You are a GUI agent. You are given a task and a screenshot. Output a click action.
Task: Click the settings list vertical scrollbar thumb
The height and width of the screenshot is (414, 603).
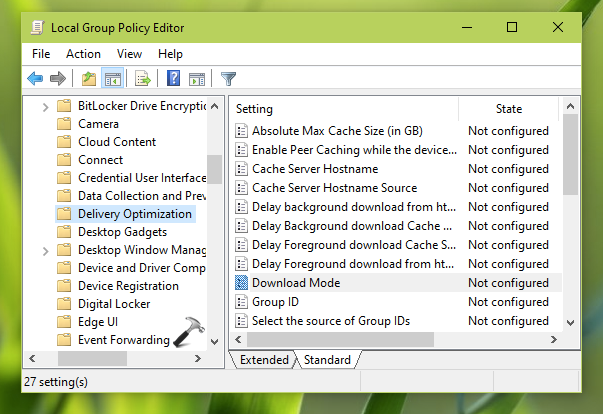[570, 156]
